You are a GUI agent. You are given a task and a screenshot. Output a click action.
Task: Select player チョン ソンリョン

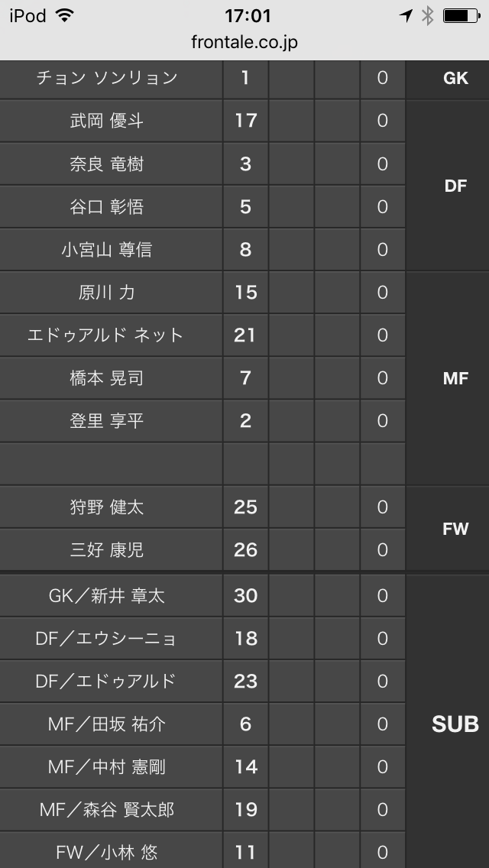tap(107, 77)
